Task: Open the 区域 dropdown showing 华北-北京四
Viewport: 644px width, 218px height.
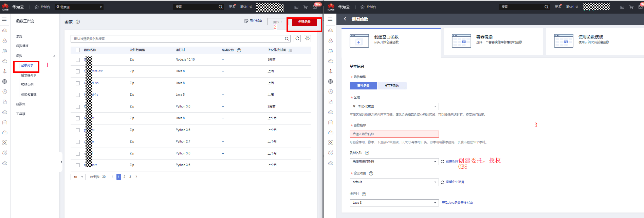Action: [x=394, y=106]
